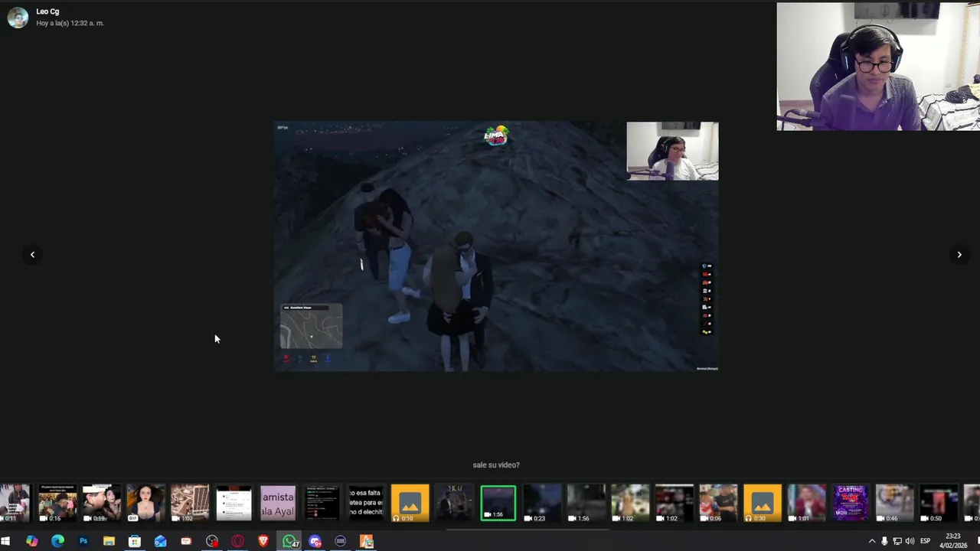Screen dimensions: 980x551
Task: Open the 23:23 clock and calendar
Action: [953, 541]
